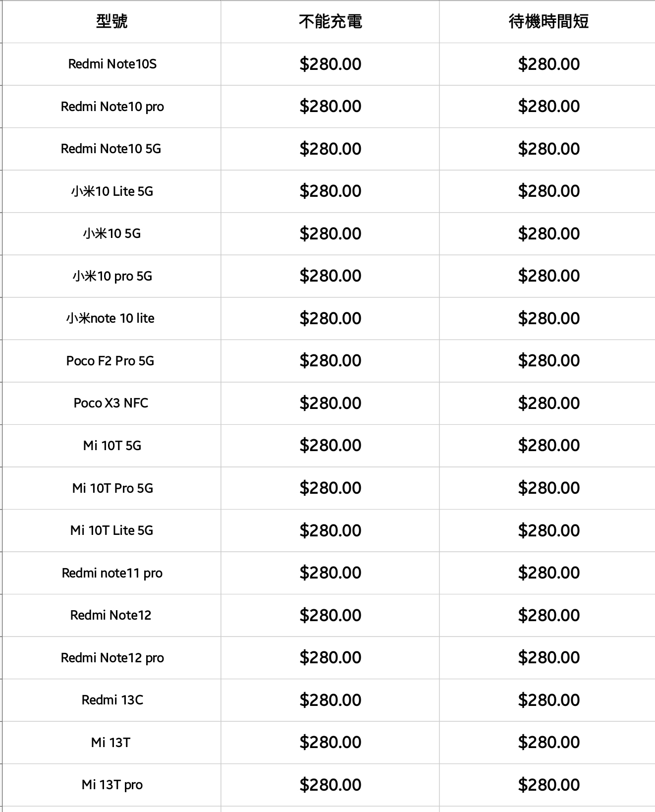The image size is (655, 812).
Task: Click the Mi 10T Pro 5G cell
Action: click(112, 488)
